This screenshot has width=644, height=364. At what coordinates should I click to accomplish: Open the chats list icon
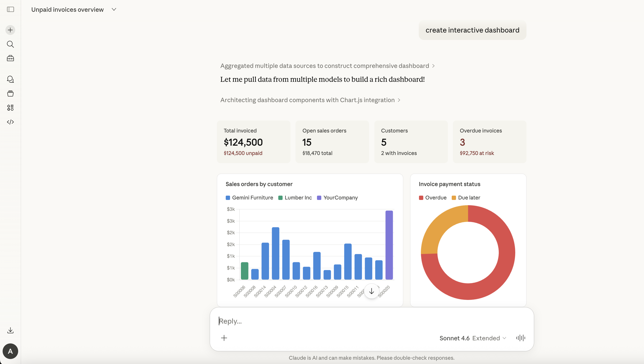coord(10,79)
